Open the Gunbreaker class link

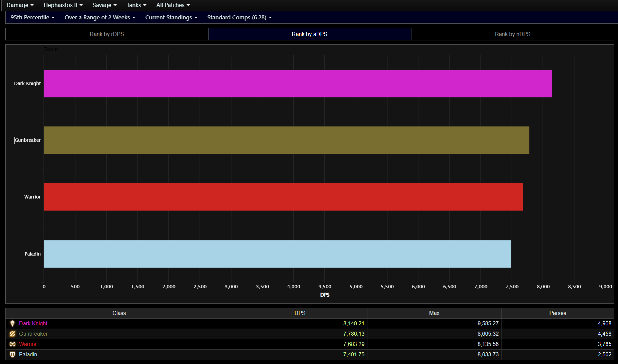tap(33, 334)
